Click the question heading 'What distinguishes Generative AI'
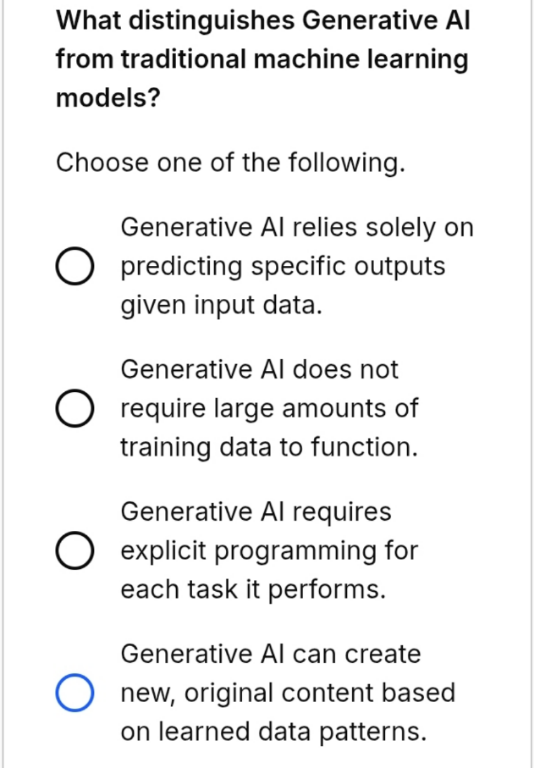This screenshot has height=768, width=534. coord(263,21)
